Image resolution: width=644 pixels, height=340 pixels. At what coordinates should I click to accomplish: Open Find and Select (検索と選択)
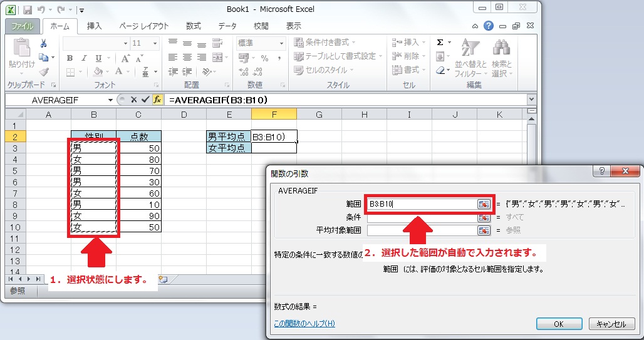pos(502,58)
